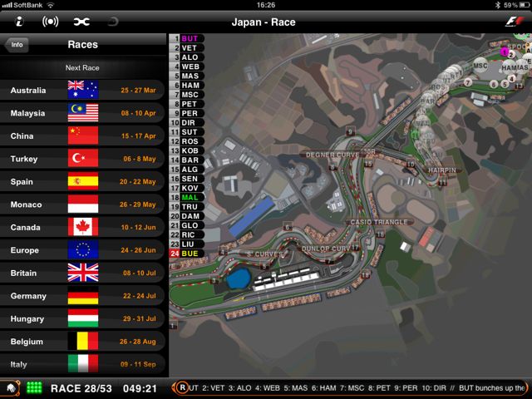Open the Belgium race name
The image size is (532, 399).
(x=27, y=342)
